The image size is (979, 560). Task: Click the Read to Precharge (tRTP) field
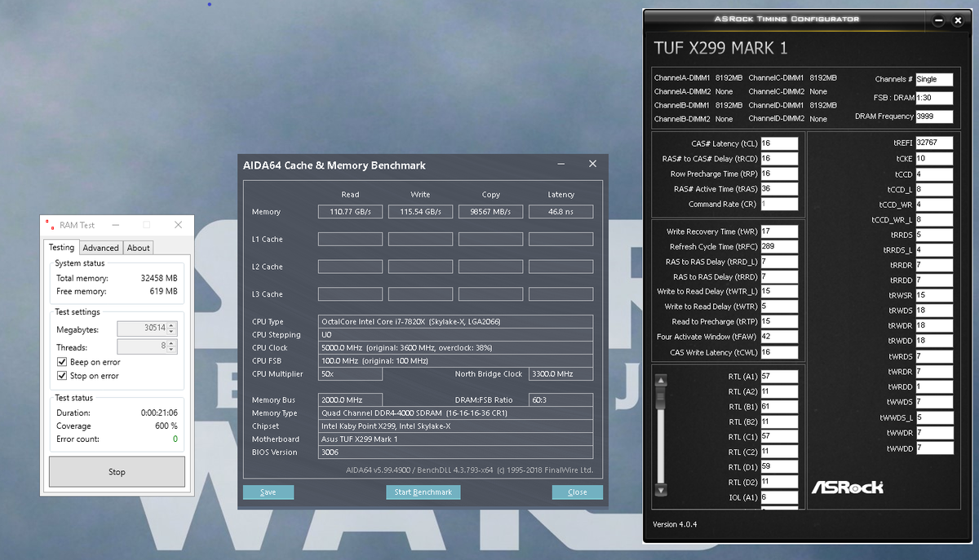coord(779,322)
